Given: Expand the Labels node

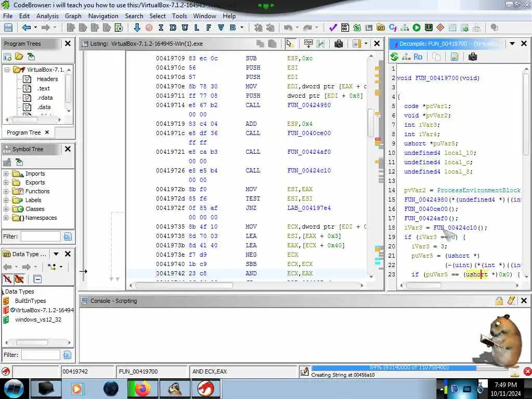Looking at the screenshot, I should click(x=6, y=200).
